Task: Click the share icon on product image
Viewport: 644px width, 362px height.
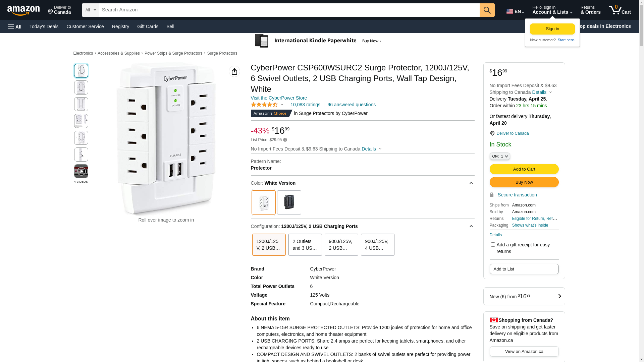Action: point(234,71)
